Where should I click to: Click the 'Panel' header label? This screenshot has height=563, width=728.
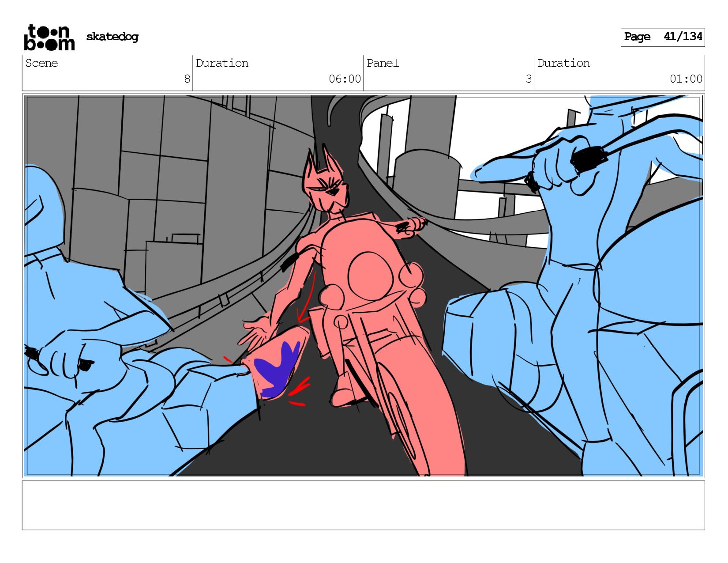[x=383, y=63]
